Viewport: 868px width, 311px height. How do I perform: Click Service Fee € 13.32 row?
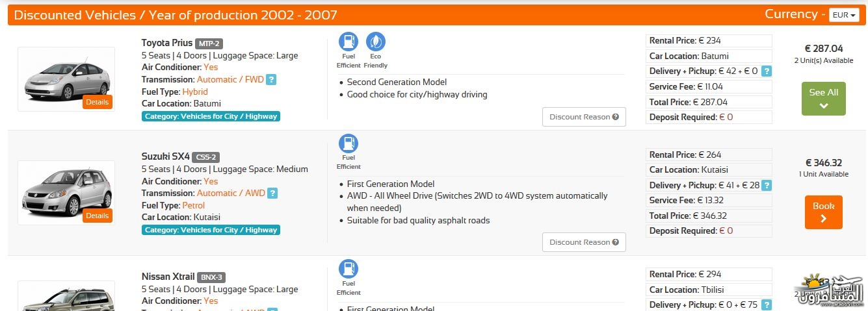click(709, 200)
